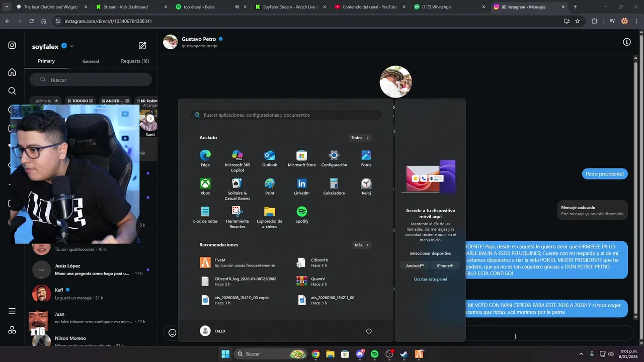The width and height of the screenshot is (644, 362).
Task: Open Juan conversation
Action: pos(91,318)
